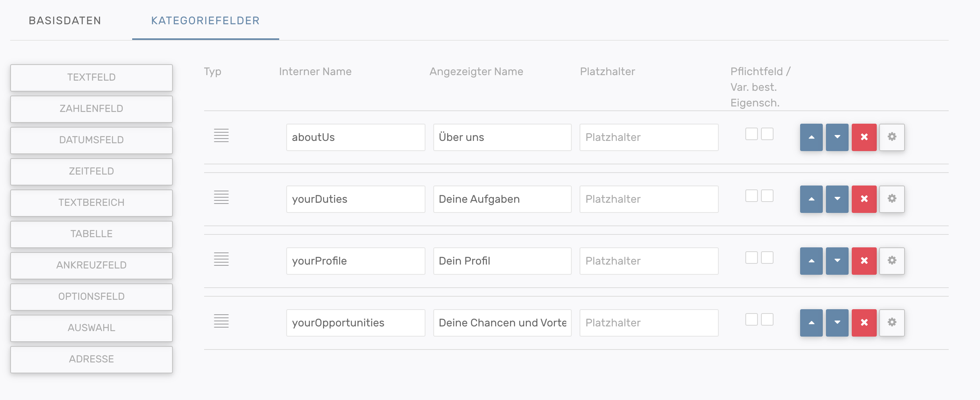
Task: Select the Kategoriefelder tab
Action: pos(205,21)
